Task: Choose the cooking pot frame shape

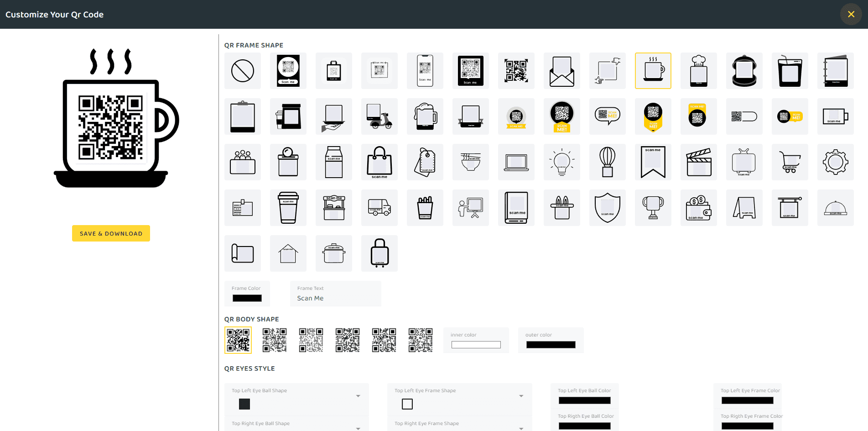Action: (x=334, y=253)
